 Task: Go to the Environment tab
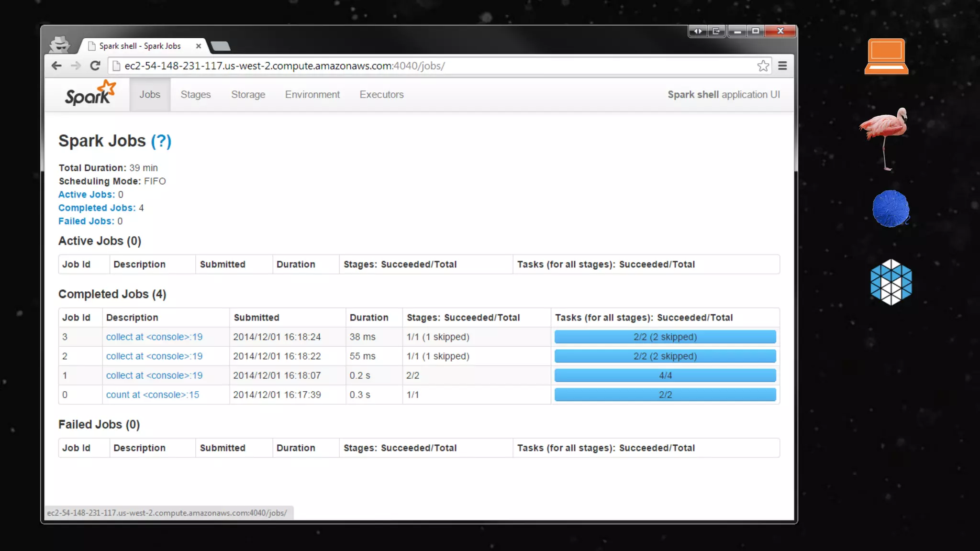[x=312, y=95]
